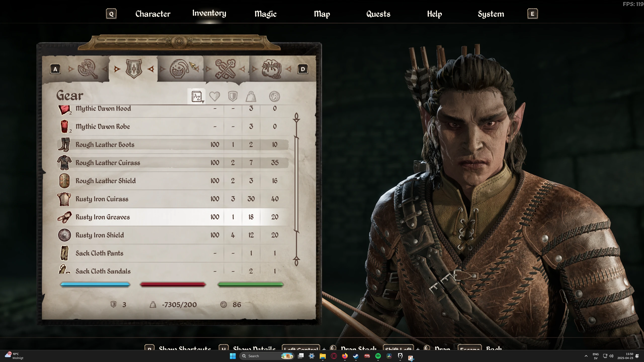Image resolution: width=644 pixels, height=362 pixels.
Task: Click the Rough Leather Shield thumbnail
Action: point(64,181)
